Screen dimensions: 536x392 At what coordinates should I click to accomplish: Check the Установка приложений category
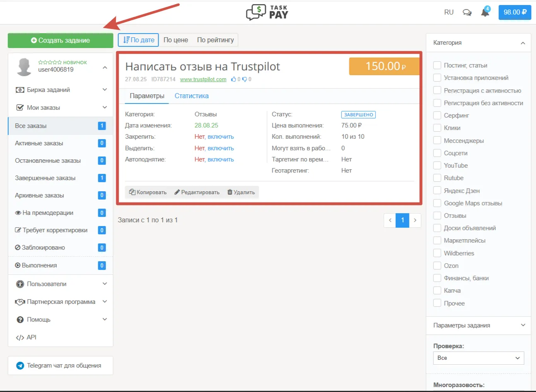[437, 77]
